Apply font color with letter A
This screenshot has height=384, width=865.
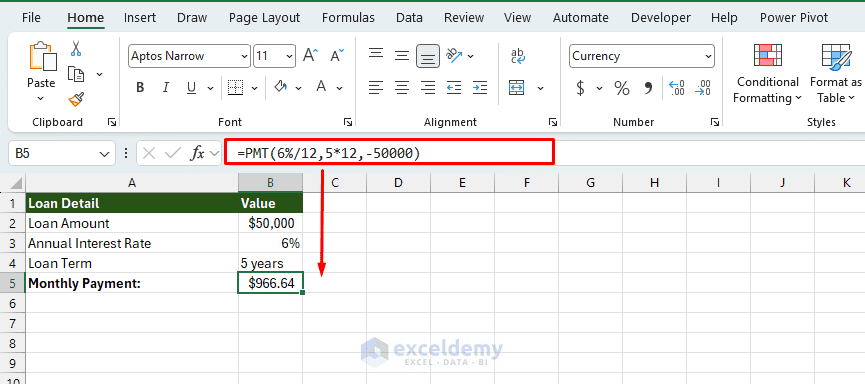pyautogui.click(x=321, y=87)
